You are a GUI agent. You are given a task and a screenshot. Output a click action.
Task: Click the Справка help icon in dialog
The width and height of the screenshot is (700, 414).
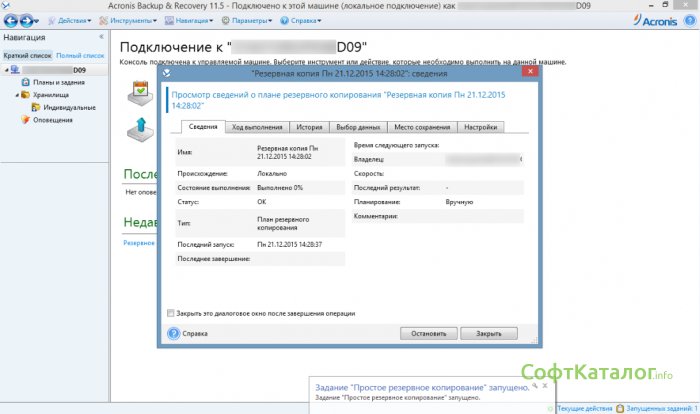click(173, 333)
